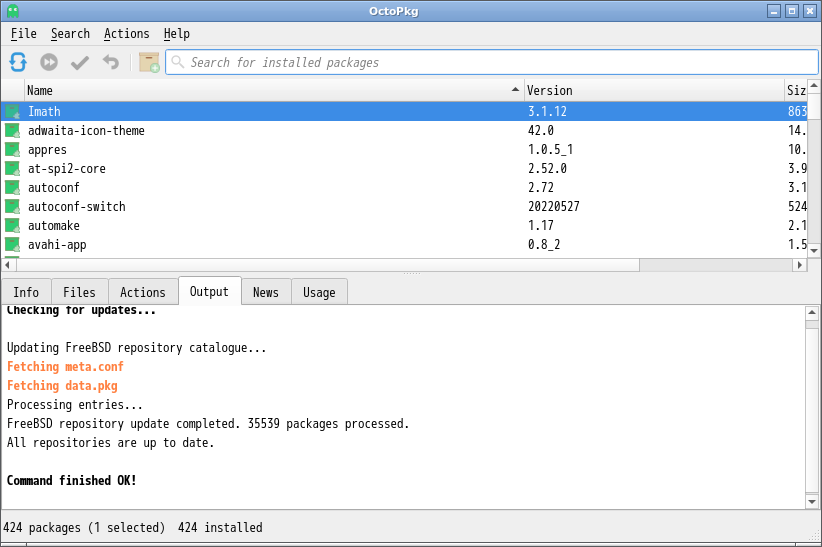Click the 'Fetching meta.conf' output line
Screen dimensions: 822x547
tap(65, 367)
